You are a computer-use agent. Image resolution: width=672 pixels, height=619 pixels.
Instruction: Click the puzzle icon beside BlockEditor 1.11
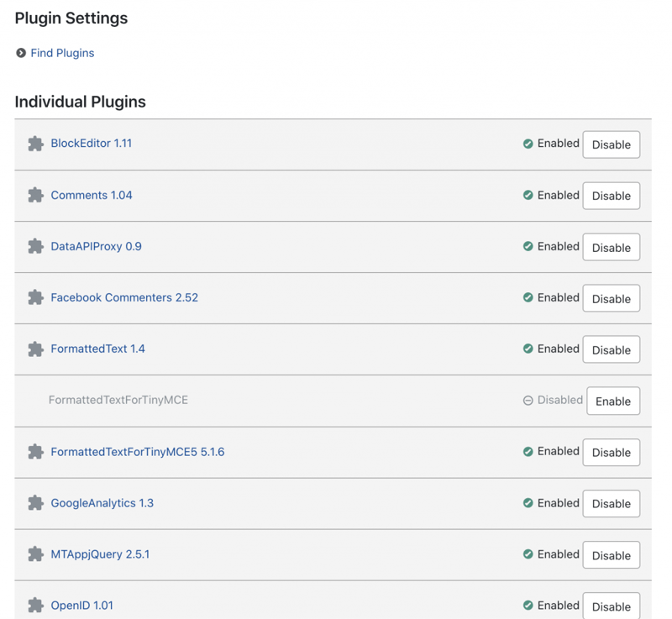pyautogui.click(x=35, y=144)
